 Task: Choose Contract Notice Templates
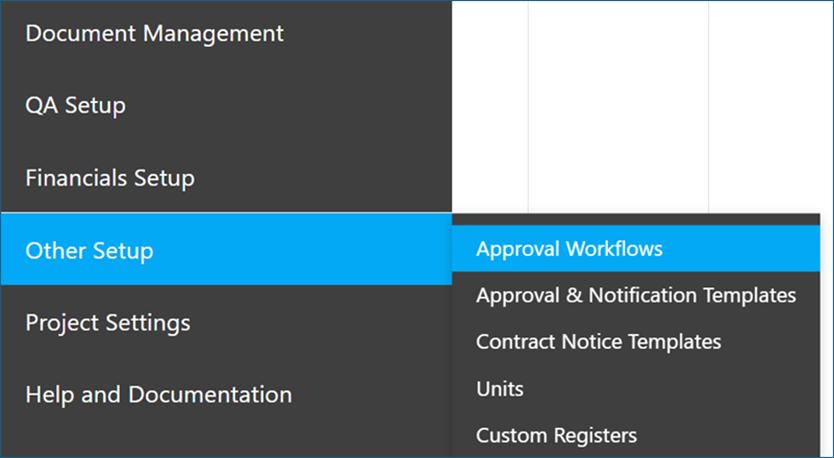tap(598, 341)
